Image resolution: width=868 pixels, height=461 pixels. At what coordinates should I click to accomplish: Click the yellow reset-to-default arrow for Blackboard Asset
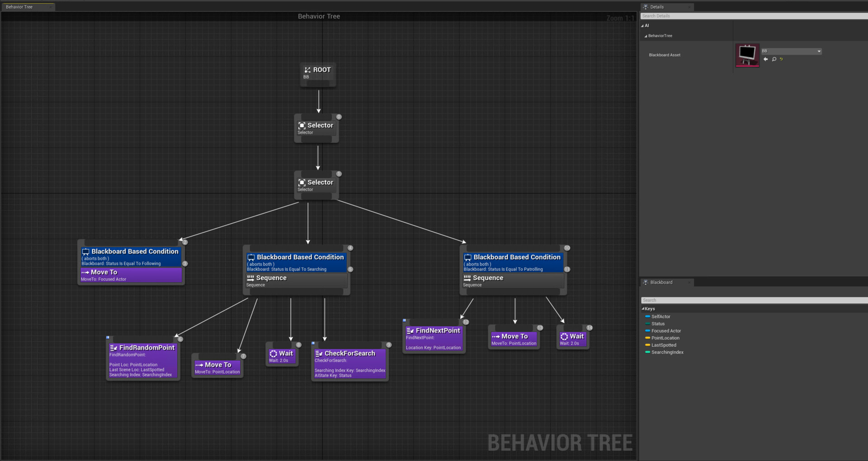tap(781, 59)
